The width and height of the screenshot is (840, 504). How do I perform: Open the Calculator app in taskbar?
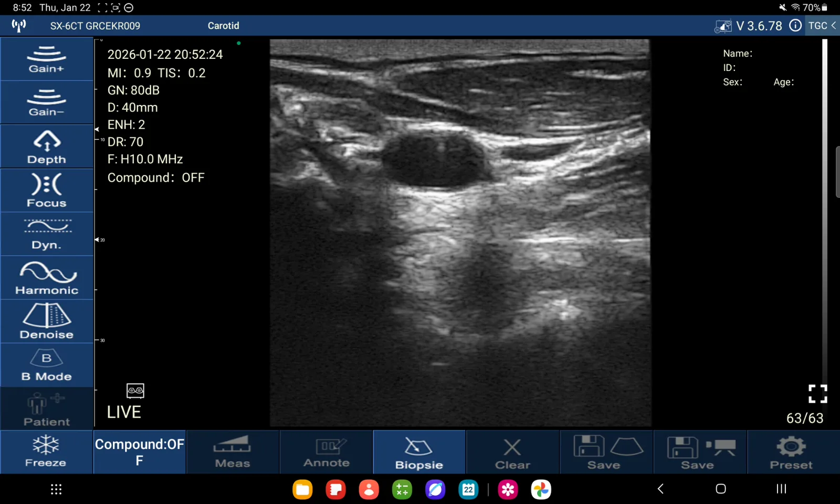click(x=402, y=489)
